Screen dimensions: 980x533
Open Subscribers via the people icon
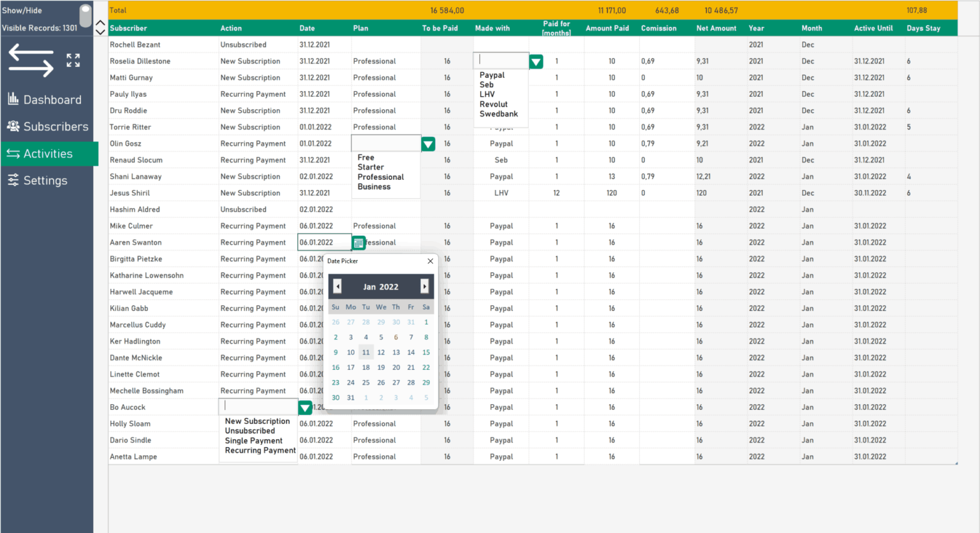[x=13, y=126]
